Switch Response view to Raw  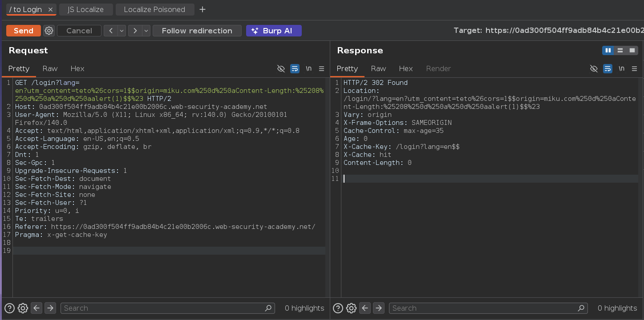(378, 68)
